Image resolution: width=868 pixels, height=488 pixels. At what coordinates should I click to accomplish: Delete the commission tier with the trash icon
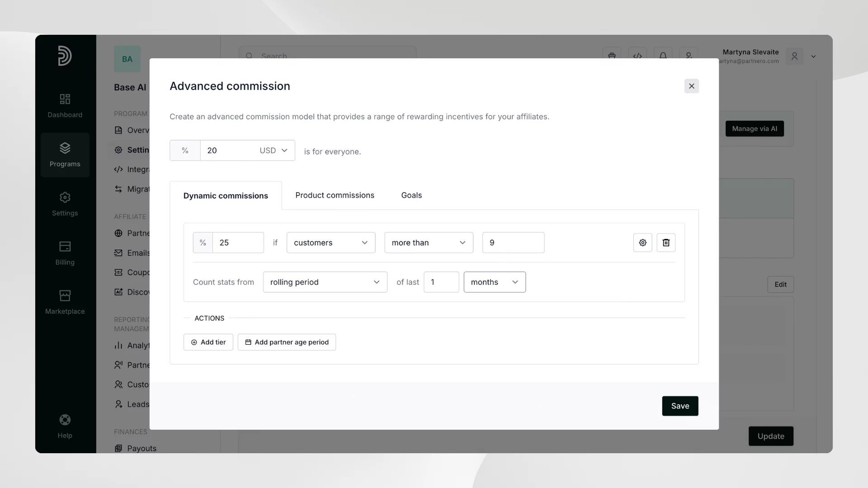click(666, 243)
